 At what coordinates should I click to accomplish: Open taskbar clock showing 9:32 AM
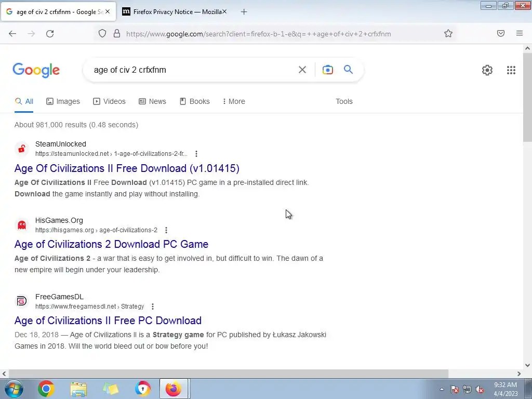pyautogui.click(x=506, y=389)
